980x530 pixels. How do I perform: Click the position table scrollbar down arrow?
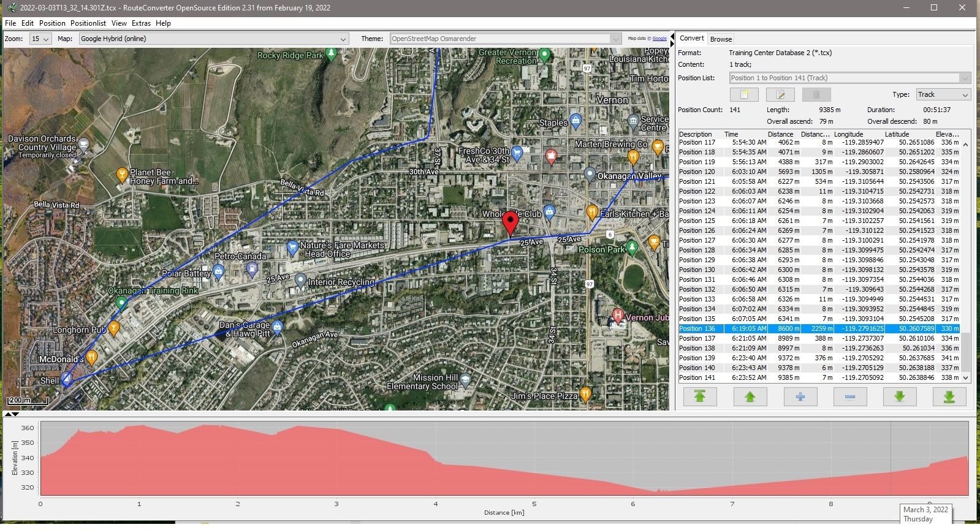tap(966, 378)
